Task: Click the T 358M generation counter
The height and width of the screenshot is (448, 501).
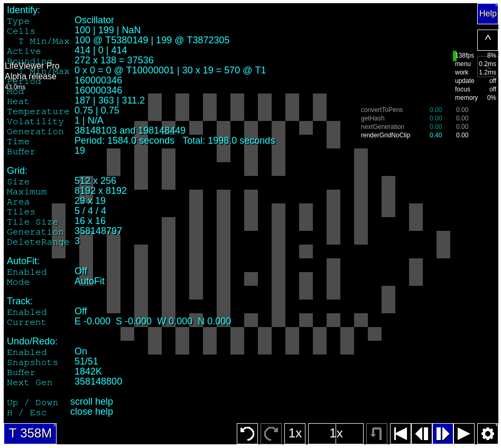Action: 30,433
